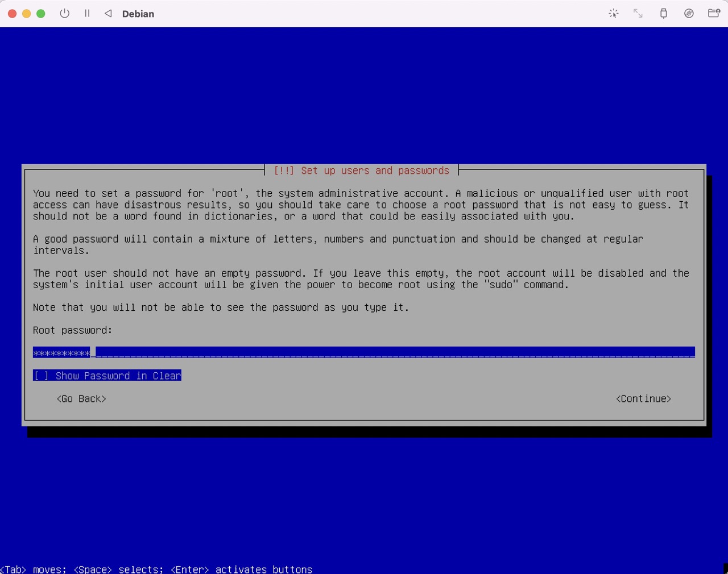Toggle Show Password in Clear checkbox
This screenshot has width=728, height=574.
[107, 376]
